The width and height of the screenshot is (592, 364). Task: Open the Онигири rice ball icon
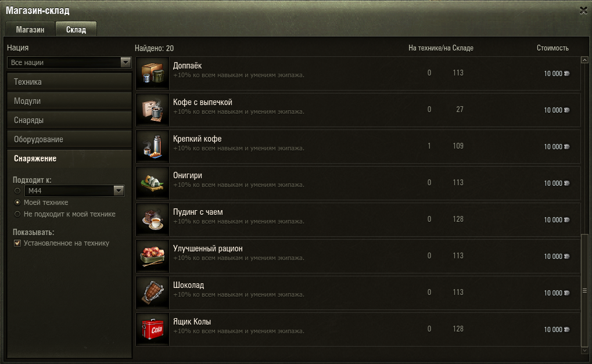[153, 183]
